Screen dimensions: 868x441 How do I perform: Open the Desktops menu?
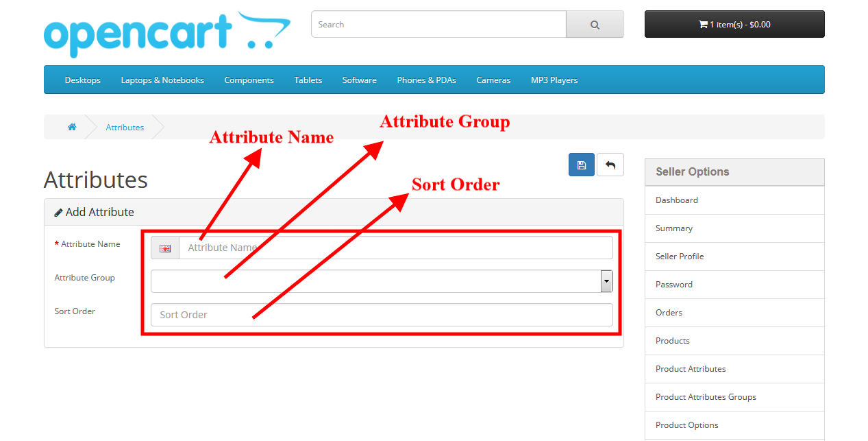(83, 80)
